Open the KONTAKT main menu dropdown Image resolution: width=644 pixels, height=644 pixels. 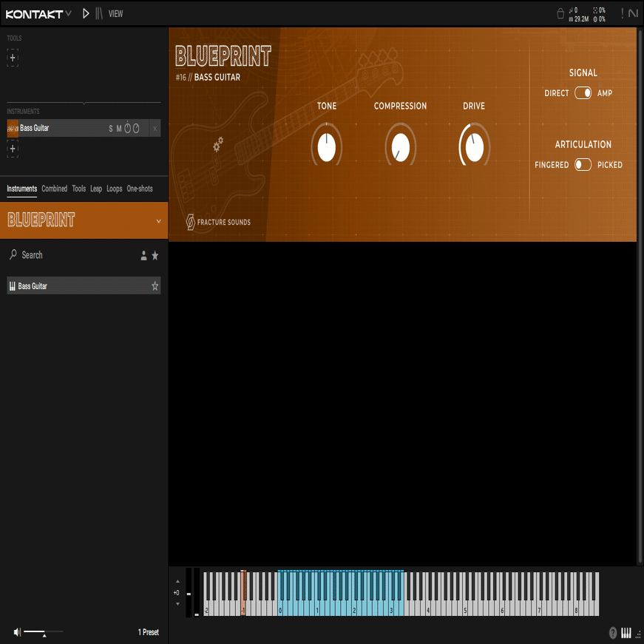pyautogui.click(x=38, y=14)
